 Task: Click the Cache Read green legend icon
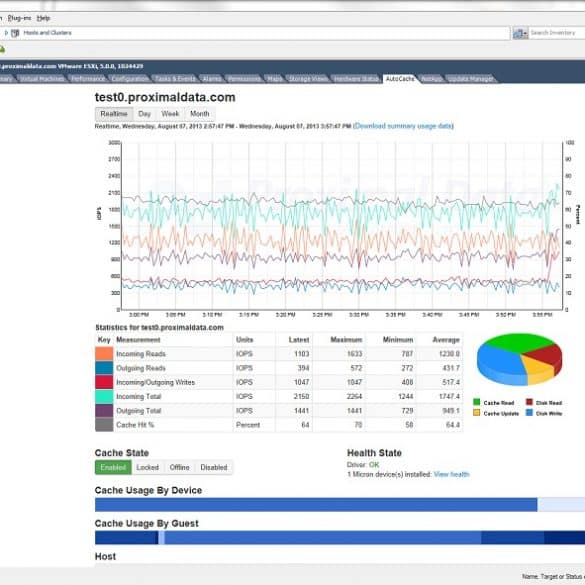coord(476,402)
